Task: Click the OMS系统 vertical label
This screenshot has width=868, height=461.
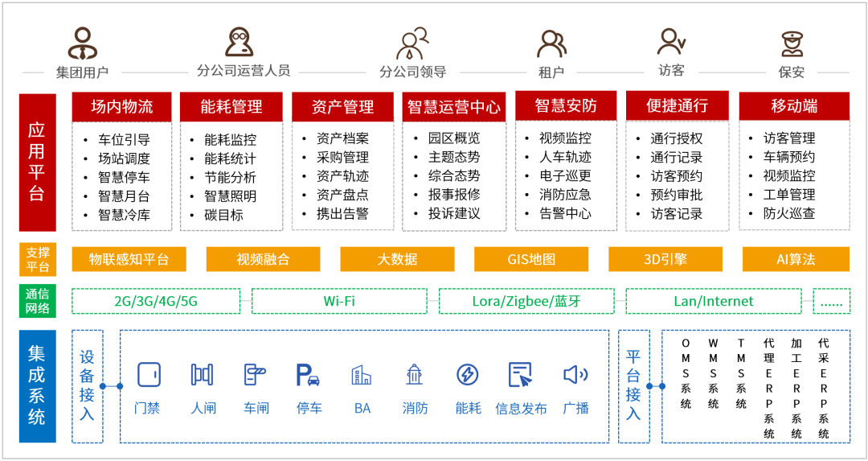Action: click(x=686, y=373)
